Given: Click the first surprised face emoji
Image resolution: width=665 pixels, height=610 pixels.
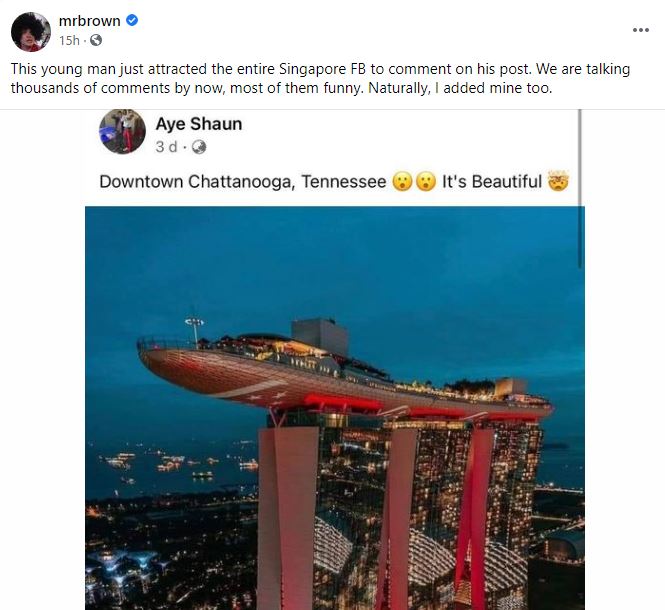Looking at the screenshot, I should point(402,182).
